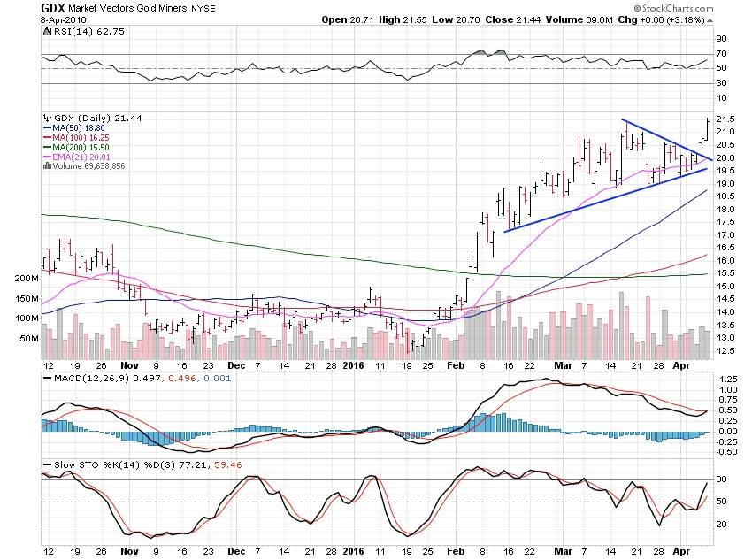Click the black MACD legend line swatch
Image resolution: width=752 pixels, height=560 pixels.
coord(47,379)
